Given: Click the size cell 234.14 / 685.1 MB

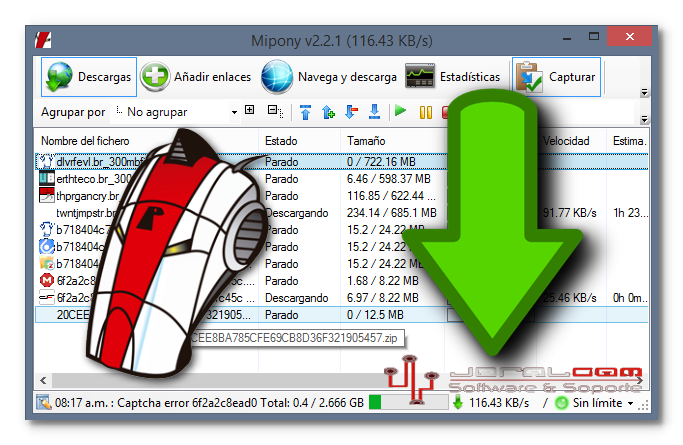Looking at the screenshot, I should (392, 213).
